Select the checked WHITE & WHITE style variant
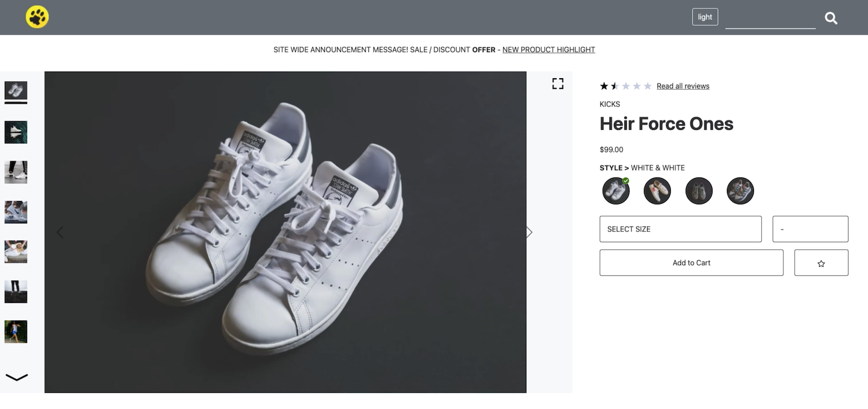This screenshot has width=868, height=409. point(615,191)
